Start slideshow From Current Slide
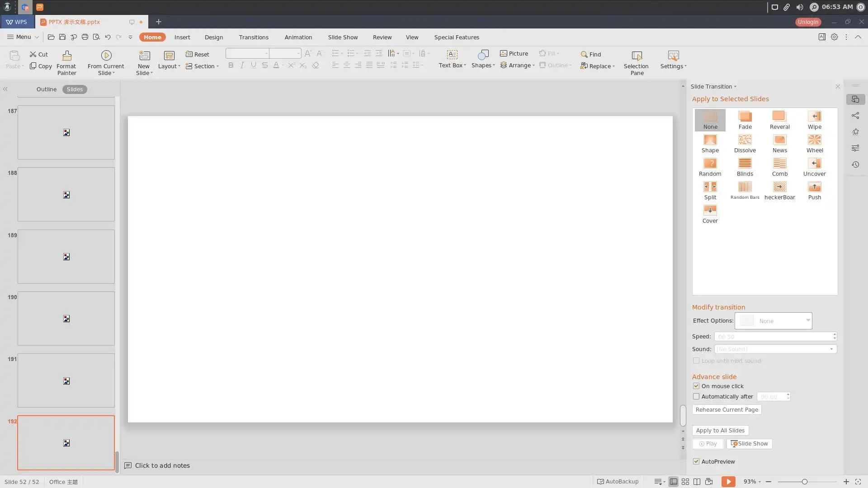 click(x=106, y=62)
